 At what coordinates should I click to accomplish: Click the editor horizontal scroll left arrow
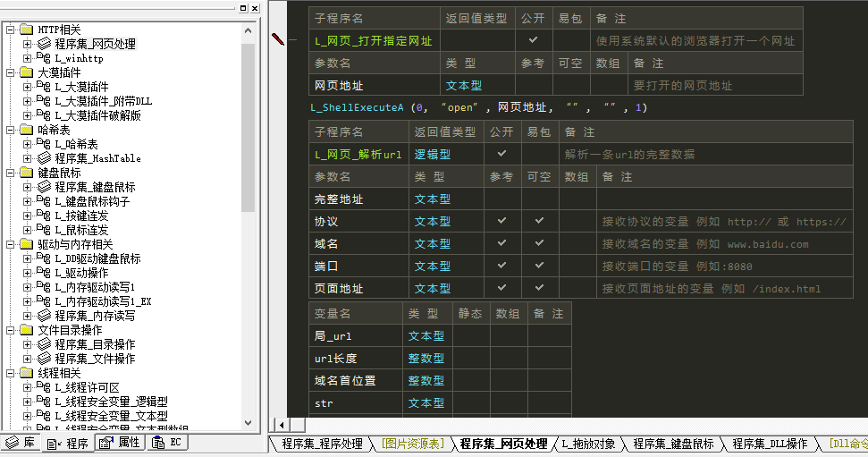(x=282, y=425)
